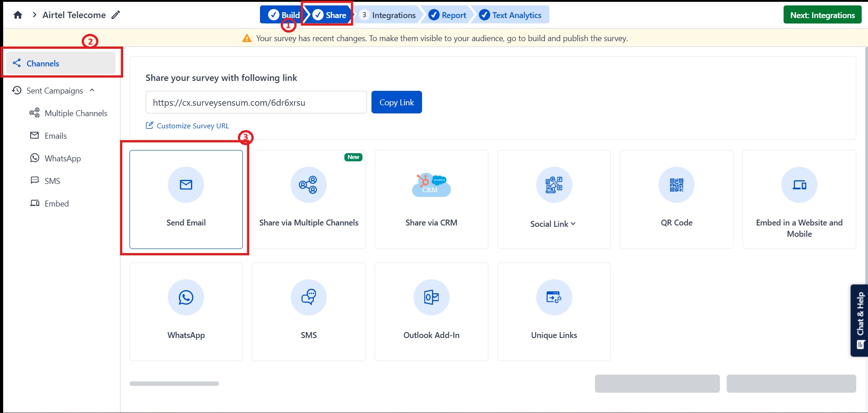The height and width of the screenshot is (413, 868).
Task: Switch to the Integrations step tab
Action: 389,15
